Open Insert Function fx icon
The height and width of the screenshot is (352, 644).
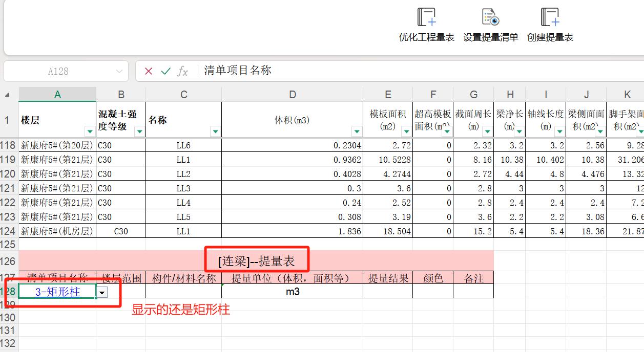182,71
